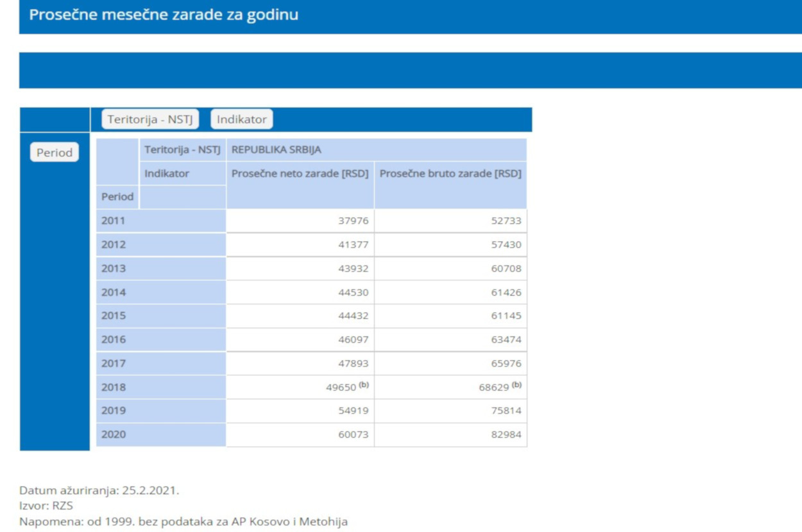Screen dimensions: 802x532
Task: Click the footnote (b) marker beside 68629
Action: click(516, 385)
